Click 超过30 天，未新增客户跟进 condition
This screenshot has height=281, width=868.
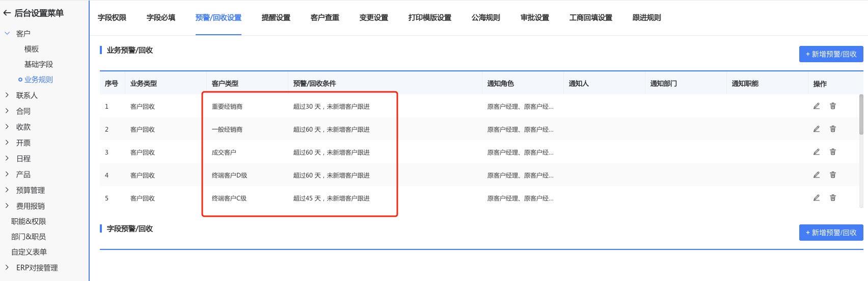click(x=332, y=107)
